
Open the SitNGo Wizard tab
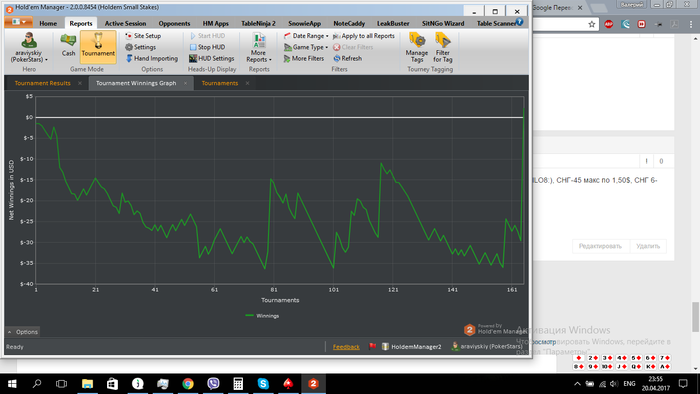tap(443, 23)
